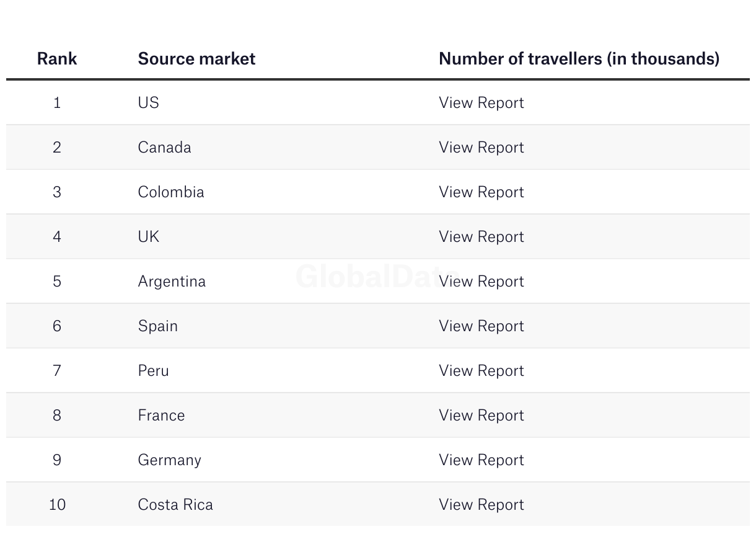Open the UK View Report link
This screenshot has width=756, height=552.
tap(481, 236)
